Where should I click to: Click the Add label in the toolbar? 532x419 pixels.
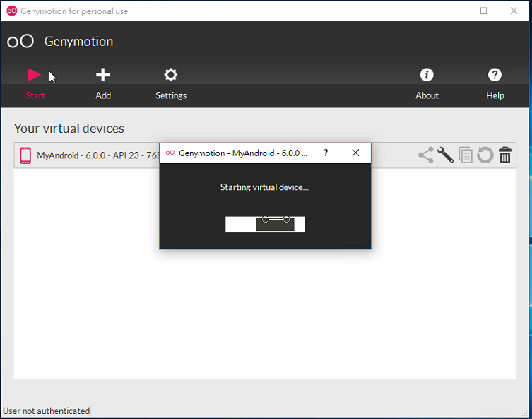103,95
